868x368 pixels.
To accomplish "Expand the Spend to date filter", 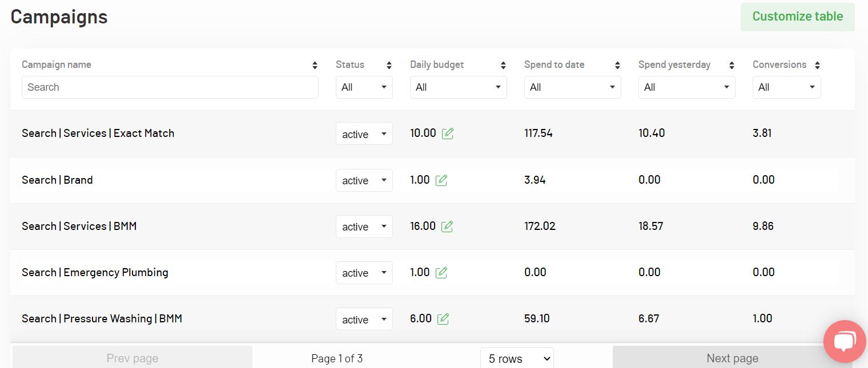I will tap(572, 87).
